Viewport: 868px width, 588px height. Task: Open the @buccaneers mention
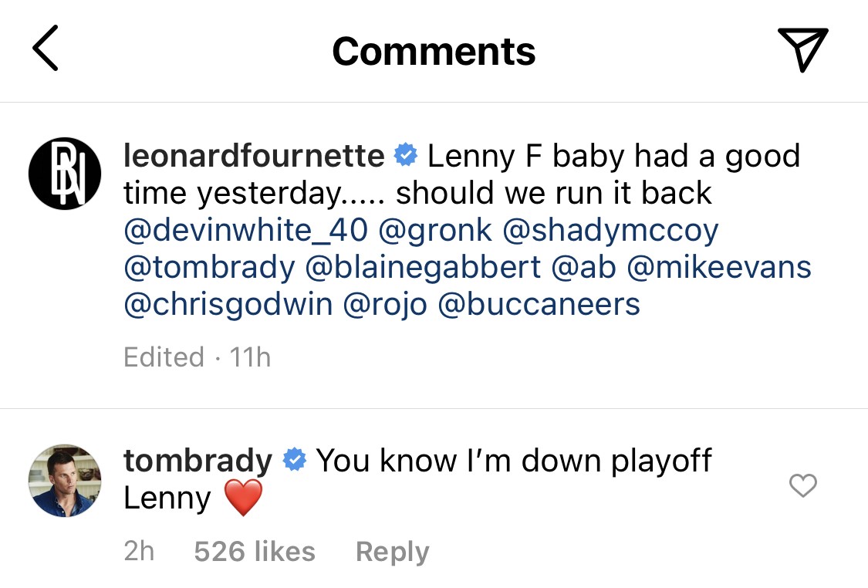[539, 305]
